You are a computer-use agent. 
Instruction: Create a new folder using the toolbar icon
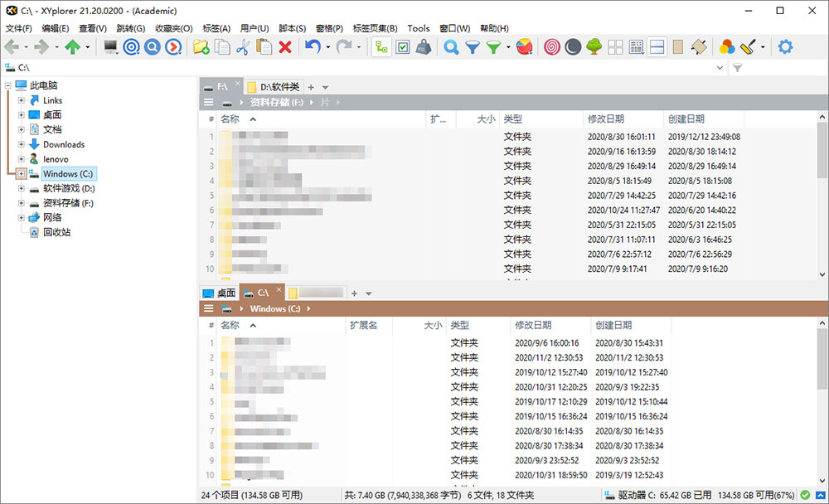tap(200, 47)
